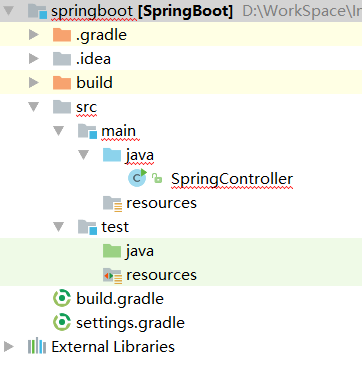Click the orange .gradle folder icon
362x384 pixels.
62,35
